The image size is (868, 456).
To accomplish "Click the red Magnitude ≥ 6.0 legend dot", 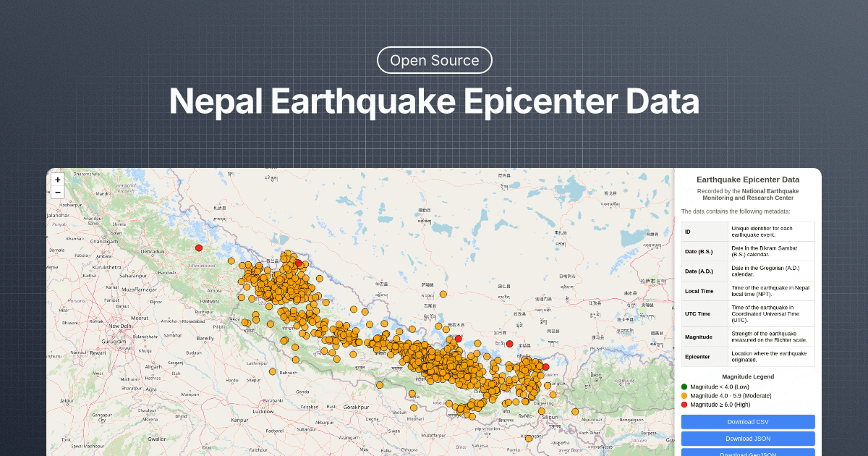I will (683, 405).
